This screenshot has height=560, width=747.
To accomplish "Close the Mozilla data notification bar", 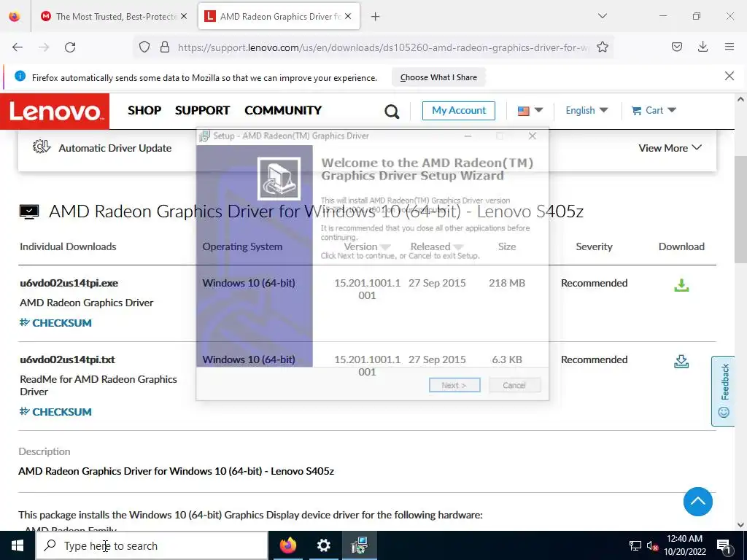I will coord(729,76).
